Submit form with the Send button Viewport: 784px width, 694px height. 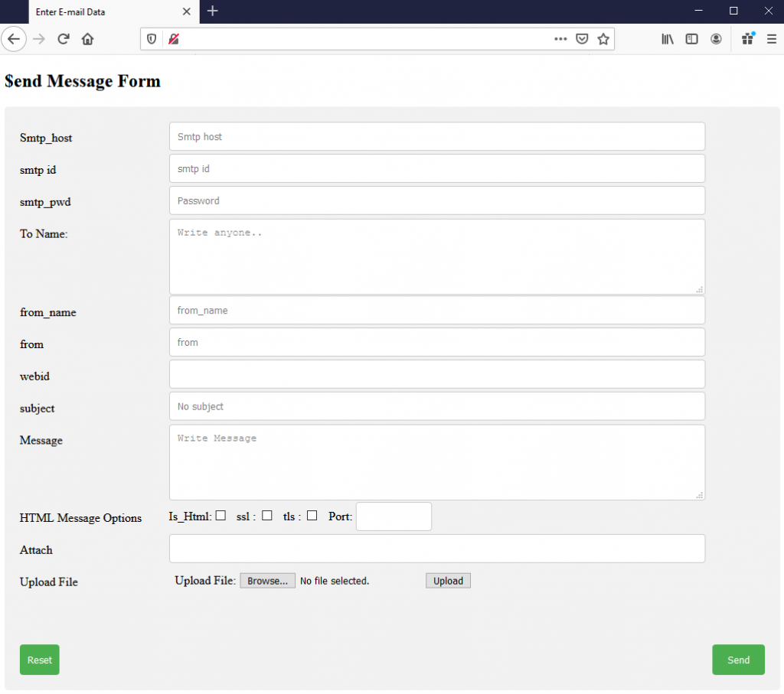738,660
